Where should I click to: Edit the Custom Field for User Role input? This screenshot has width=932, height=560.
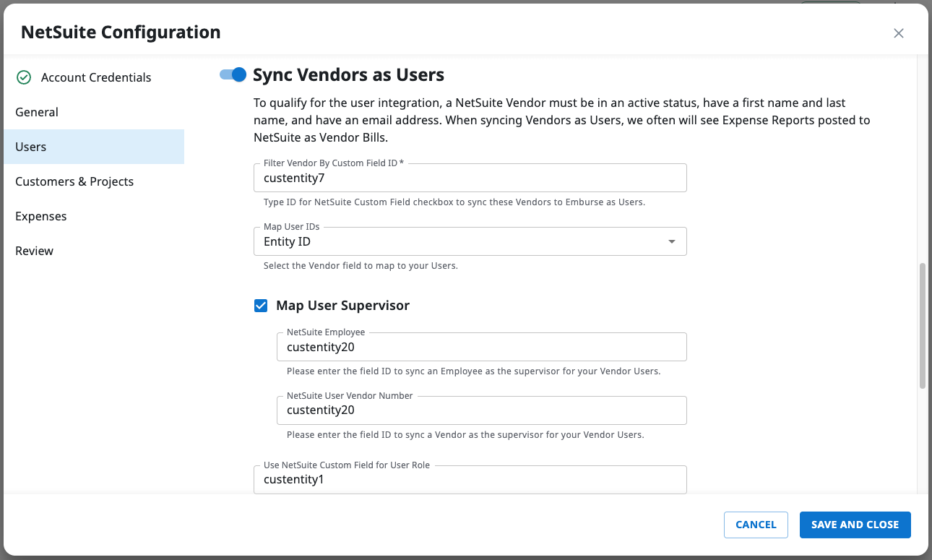[x=470, y=479]
